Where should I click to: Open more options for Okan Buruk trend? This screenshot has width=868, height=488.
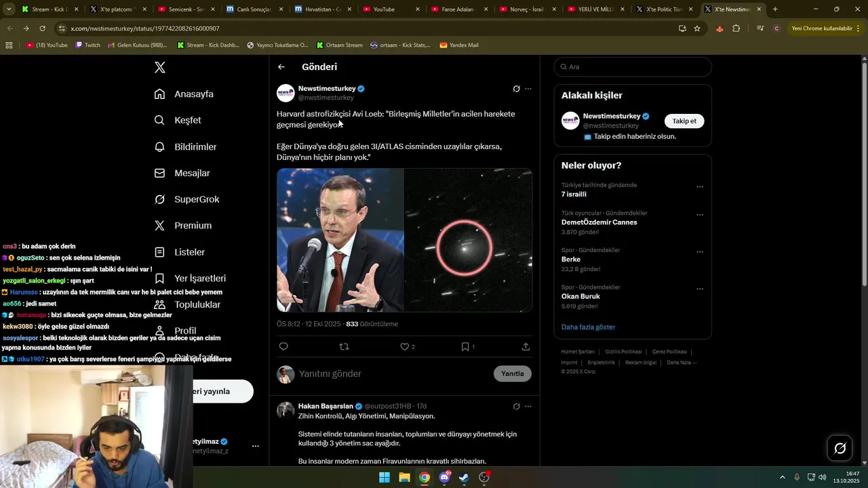(x=700, y=289)
